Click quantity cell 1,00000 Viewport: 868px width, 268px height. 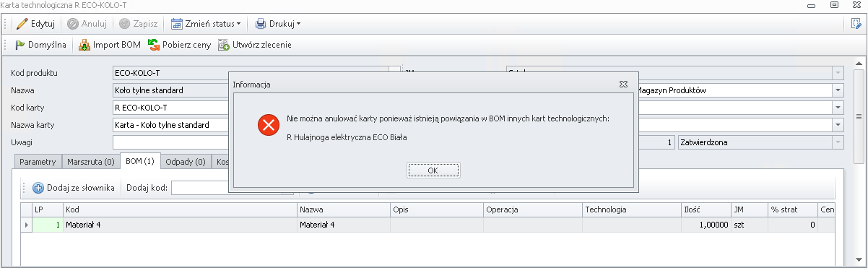point(706,225)
